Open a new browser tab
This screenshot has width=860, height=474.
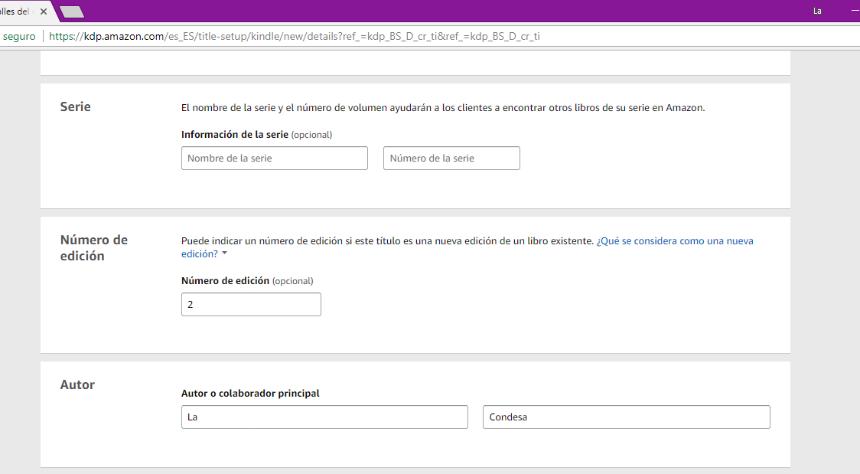point(72,12)
